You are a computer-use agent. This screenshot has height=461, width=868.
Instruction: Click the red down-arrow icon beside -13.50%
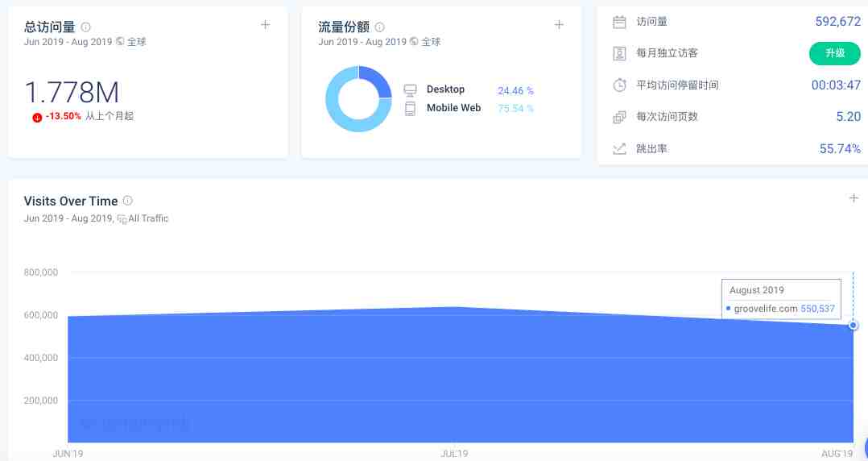pos(37,117)
